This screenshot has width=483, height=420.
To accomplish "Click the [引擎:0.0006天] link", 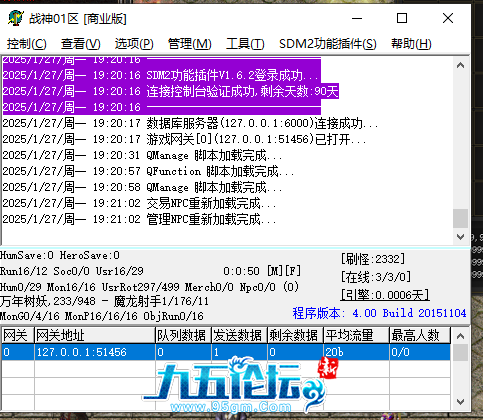I will click(385, 295).
